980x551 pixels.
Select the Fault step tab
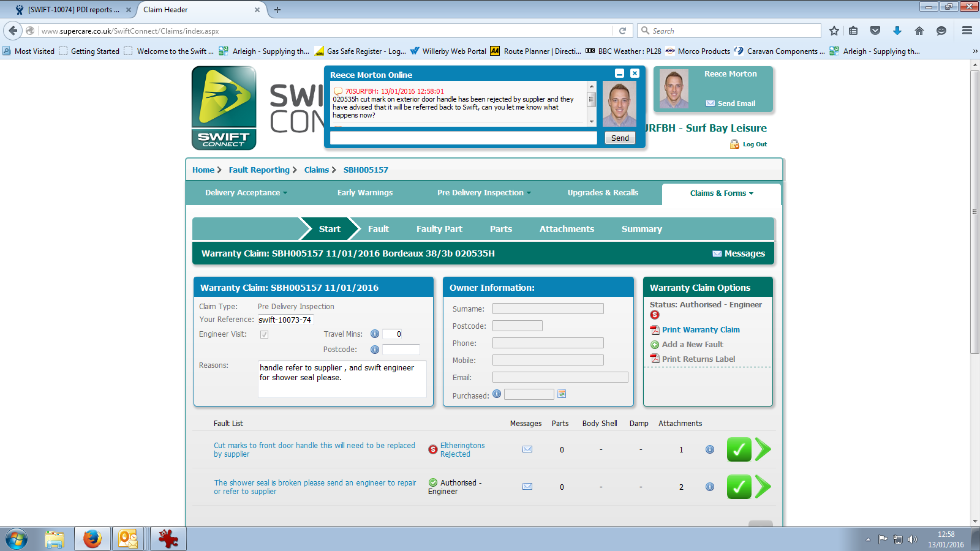(x=379, y=229)
